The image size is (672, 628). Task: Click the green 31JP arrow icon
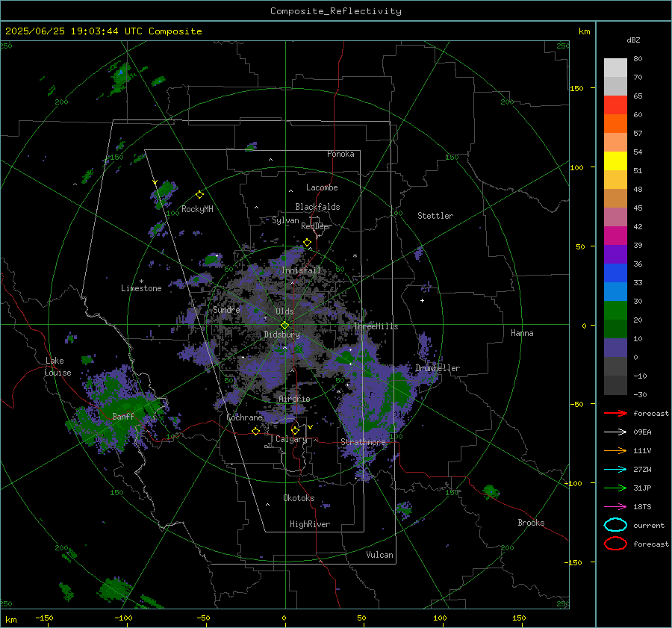pyautogui.click(x=615, y=488)
